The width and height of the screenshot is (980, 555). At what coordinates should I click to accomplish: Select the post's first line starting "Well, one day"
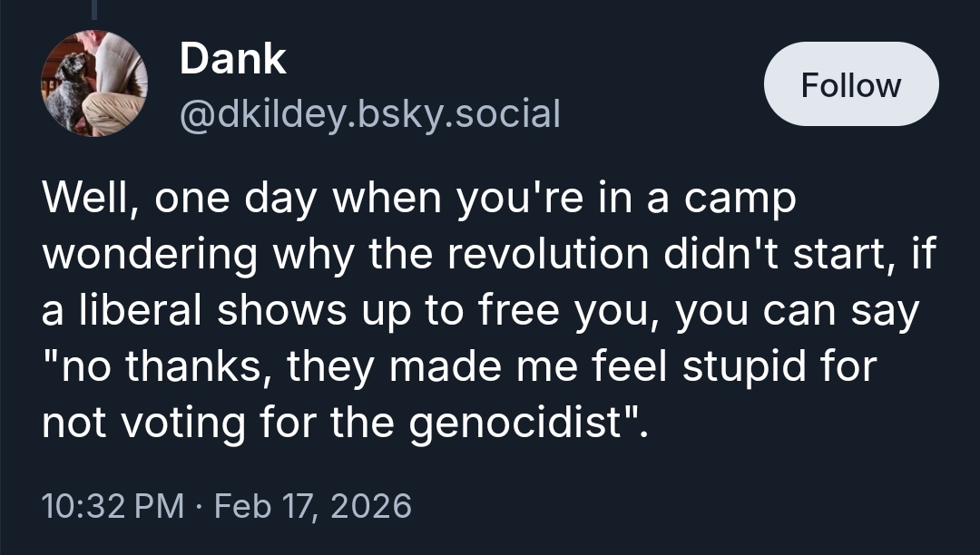pos(417,200)
